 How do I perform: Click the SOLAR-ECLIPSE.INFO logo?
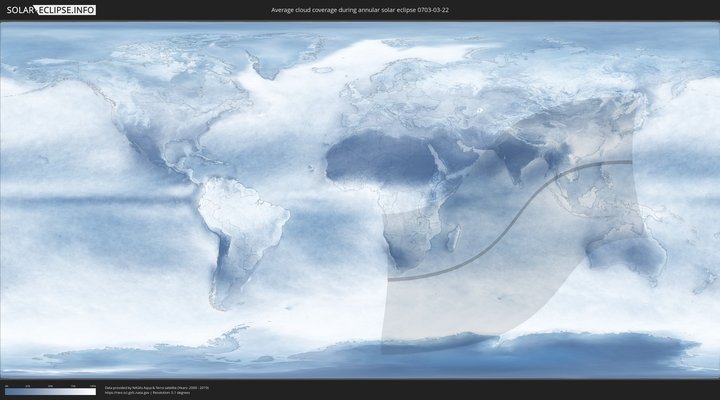click(51, 10)
